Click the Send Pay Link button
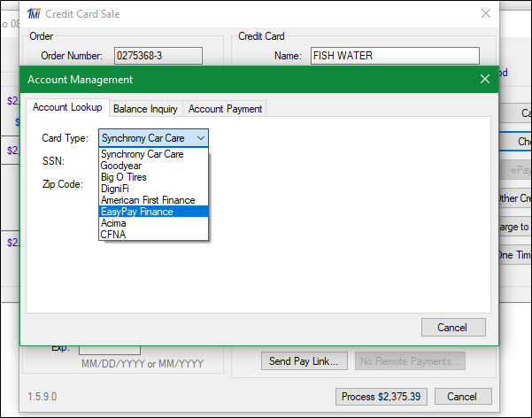532x418 pixels. click(304, 361)
